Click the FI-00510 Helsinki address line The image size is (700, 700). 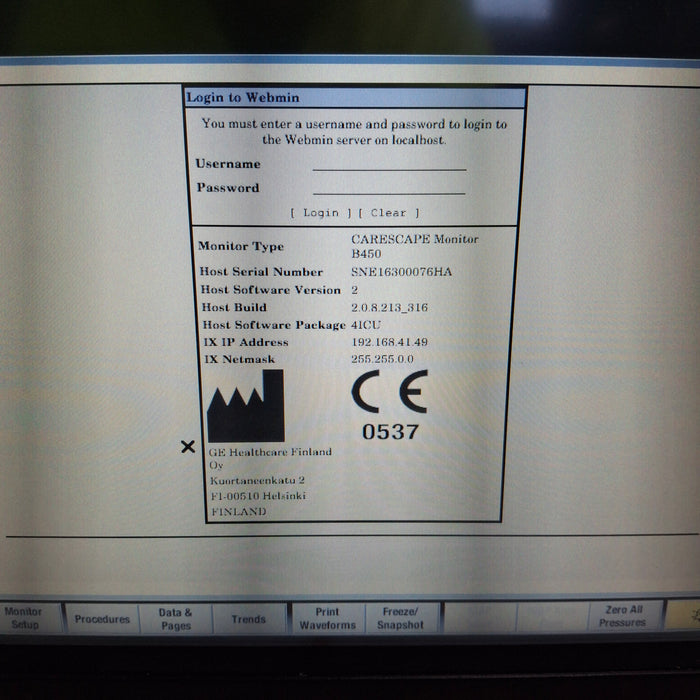coord(258,496)
